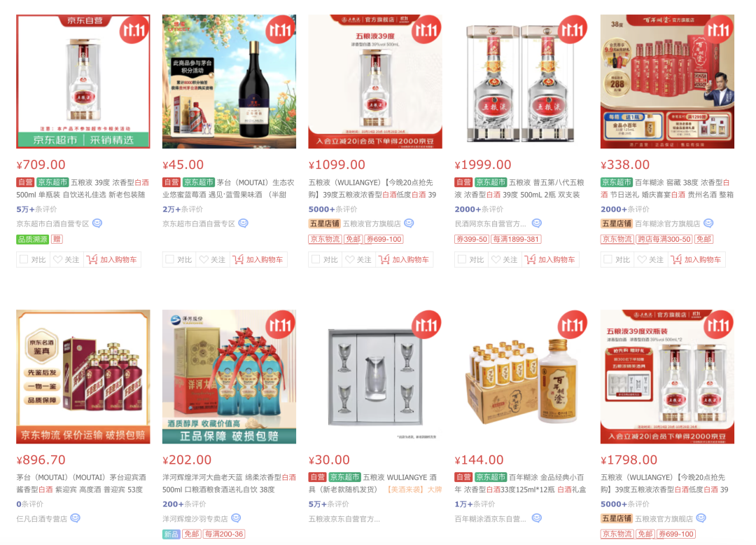
Task: Open ¥30.00 五粮液 酒具 glassware image
Action: pos(375,377)
